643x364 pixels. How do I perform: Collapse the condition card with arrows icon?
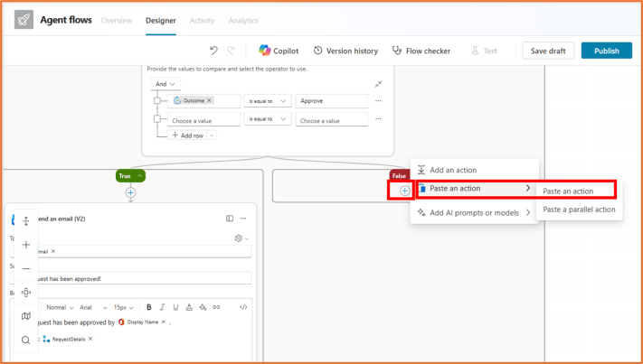(378, 84)
